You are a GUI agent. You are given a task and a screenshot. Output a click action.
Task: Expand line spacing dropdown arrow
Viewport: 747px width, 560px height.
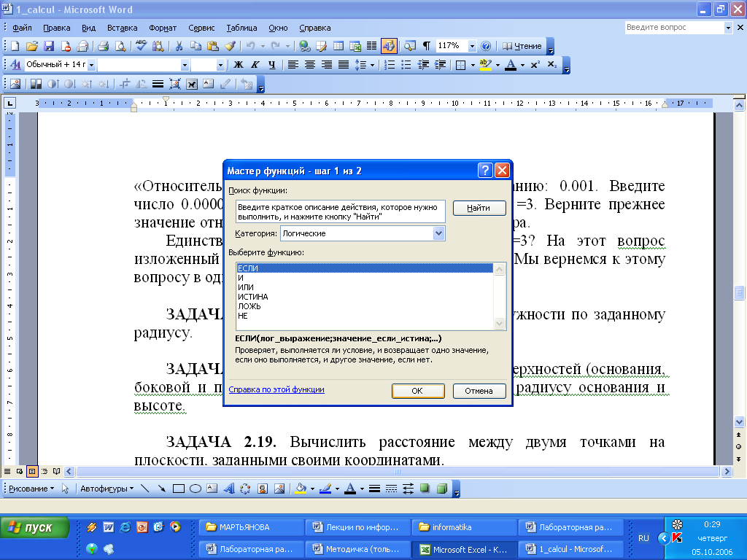click(371, 65)
